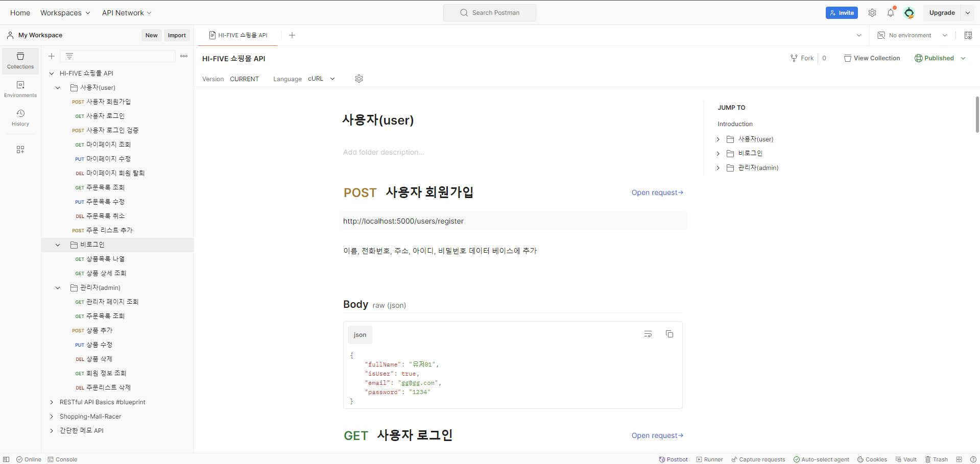Open the collections three-dot options menu

[x=184, y=56]
